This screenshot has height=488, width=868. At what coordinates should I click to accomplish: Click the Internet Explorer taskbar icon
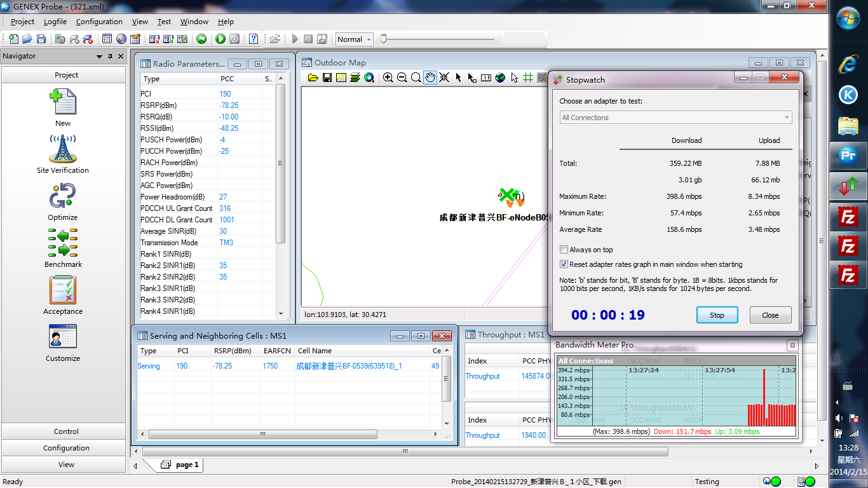(848, 64)
